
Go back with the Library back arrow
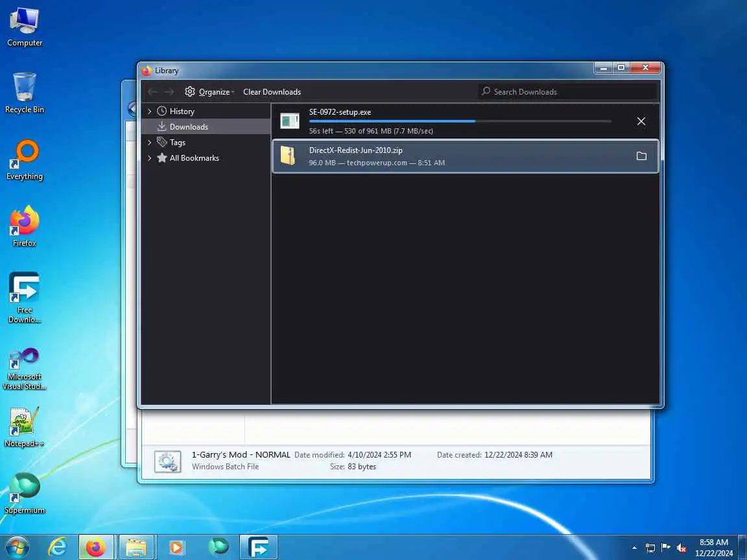[x=152, y=92]
